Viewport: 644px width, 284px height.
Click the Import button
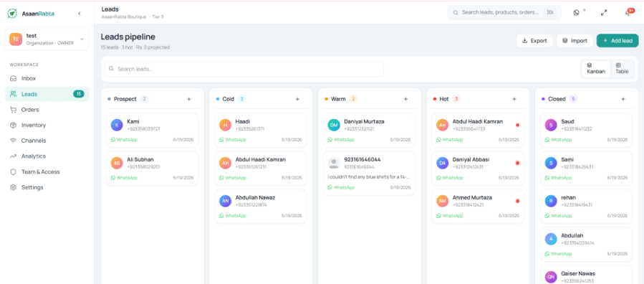pos(575,41)
